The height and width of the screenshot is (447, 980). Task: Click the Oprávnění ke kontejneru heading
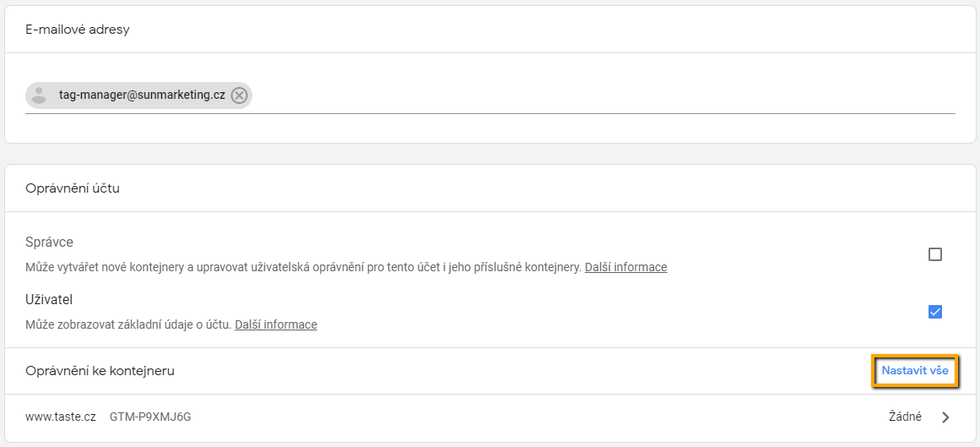click(100, 371)
